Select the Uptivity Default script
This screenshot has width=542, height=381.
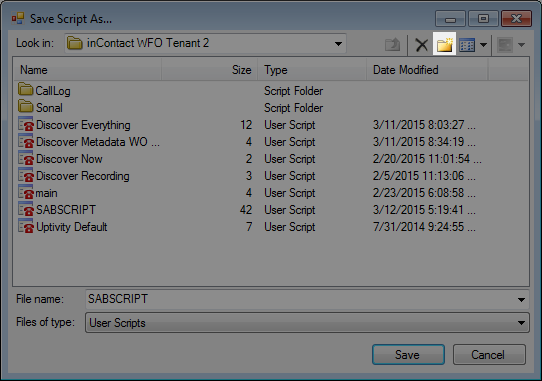click(63, 227)
